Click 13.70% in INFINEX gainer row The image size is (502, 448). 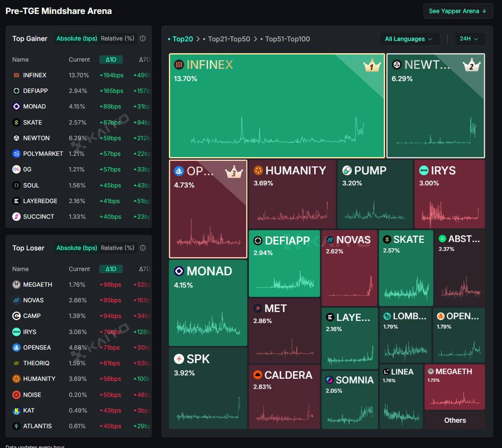(x=79, y=75)
